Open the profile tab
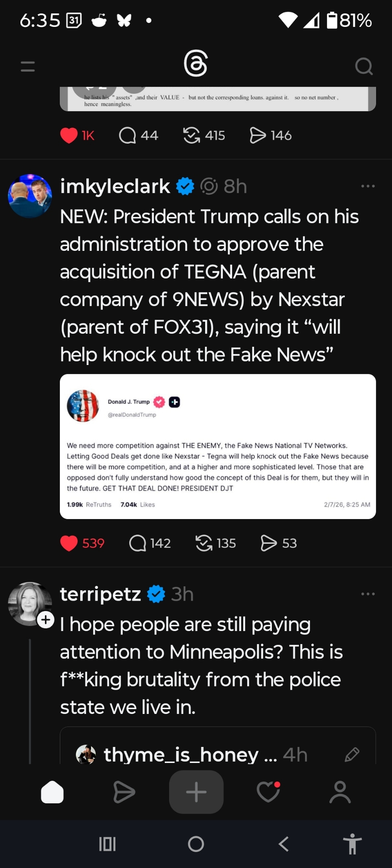 340,792
